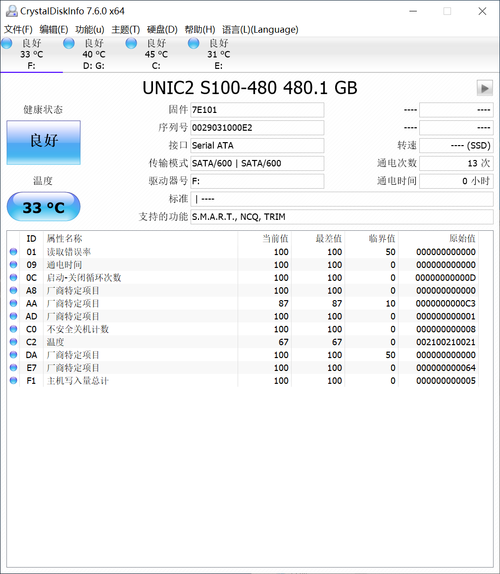Open the 主题(T) menu
Image resolution: width=500 pixels, height=574 pixels.
click(126, 29)
